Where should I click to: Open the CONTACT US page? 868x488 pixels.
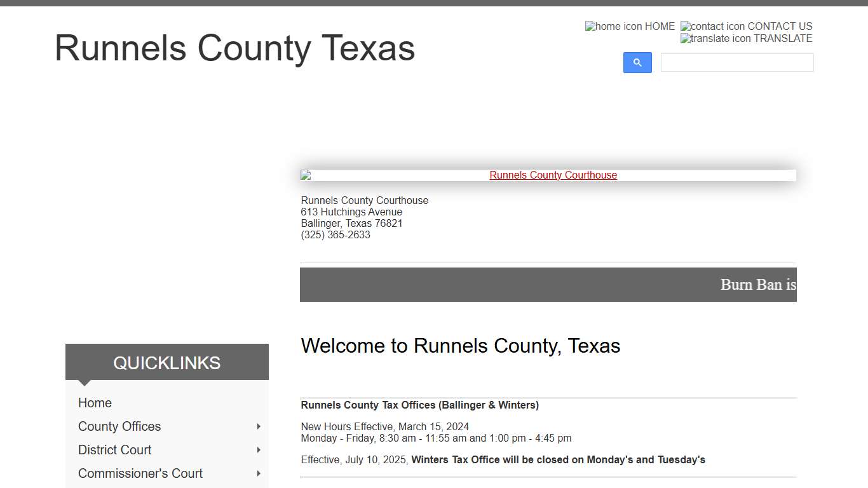tap(782, 26)
